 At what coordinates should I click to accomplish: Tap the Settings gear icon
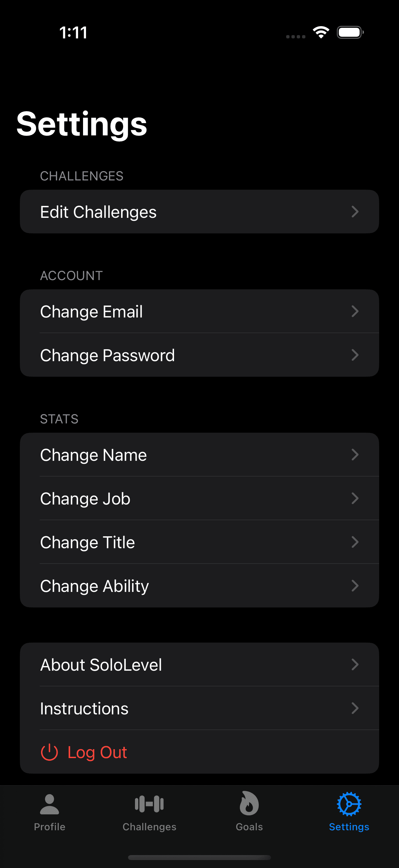[x=349, y=804]
